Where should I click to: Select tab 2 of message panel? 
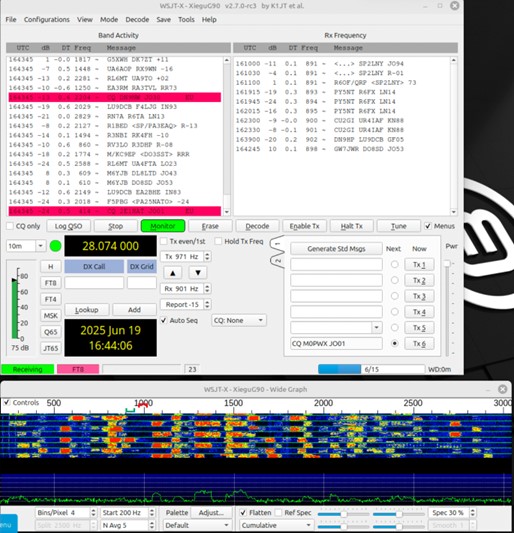click(x=277, y=261)
